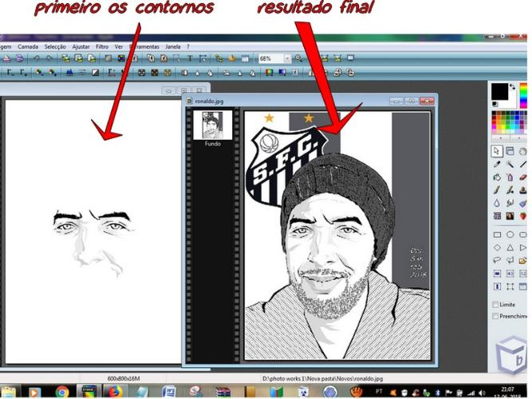
Task: Open the Janela menu
Action: pyautogui.click(x=173, y=46)
